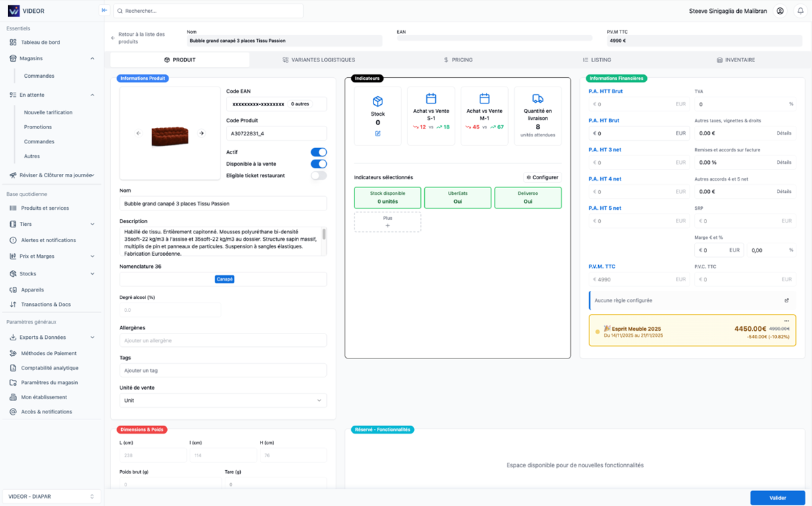
Task: Collapse the sidebar with the toggle icon
Action: click(104, 11)
